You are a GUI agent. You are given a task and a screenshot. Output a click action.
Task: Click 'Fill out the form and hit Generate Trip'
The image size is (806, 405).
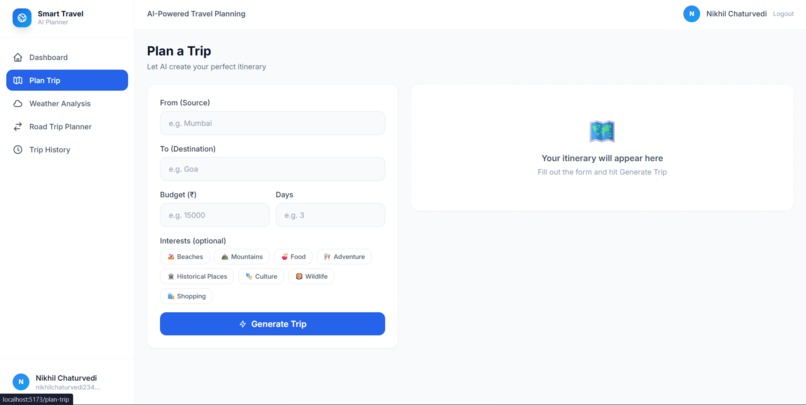tap(602, 172)
